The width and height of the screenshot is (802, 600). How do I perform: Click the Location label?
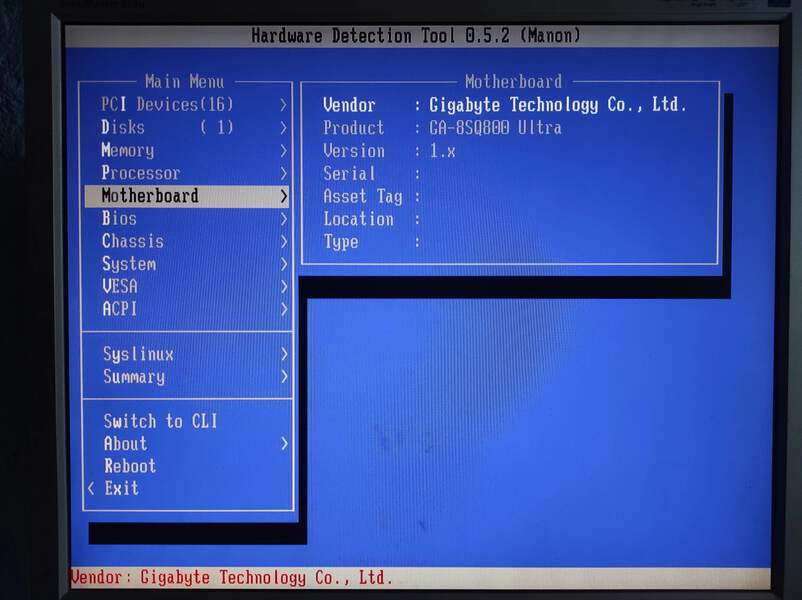(x=359, y=219)
